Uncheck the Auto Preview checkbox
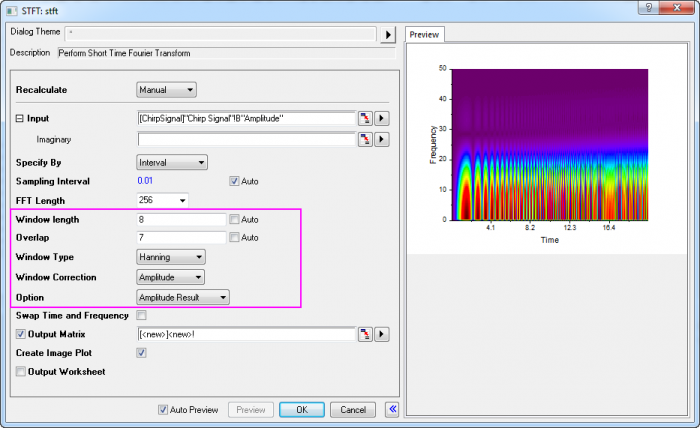This screenshot has width=700, height=428. (x=164, y=409)
